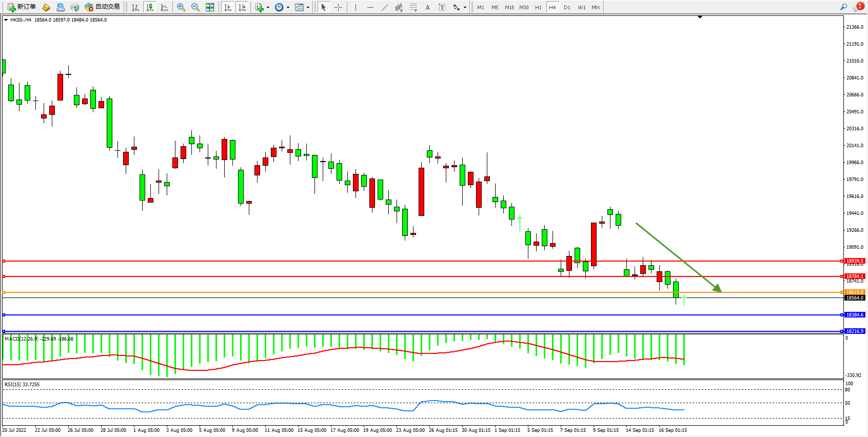Expand the chart templates dropdown arrow

click(x=308, y=7)
